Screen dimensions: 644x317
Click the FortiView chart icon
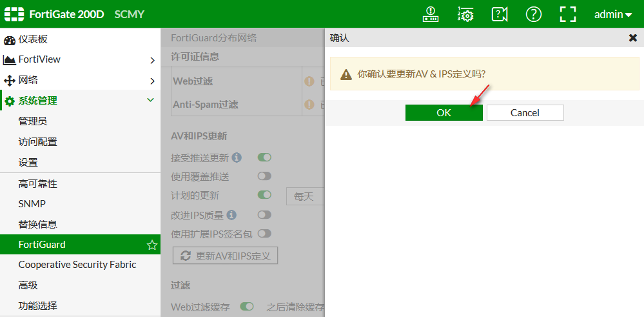pyautogui.click(x=10, y=60)
